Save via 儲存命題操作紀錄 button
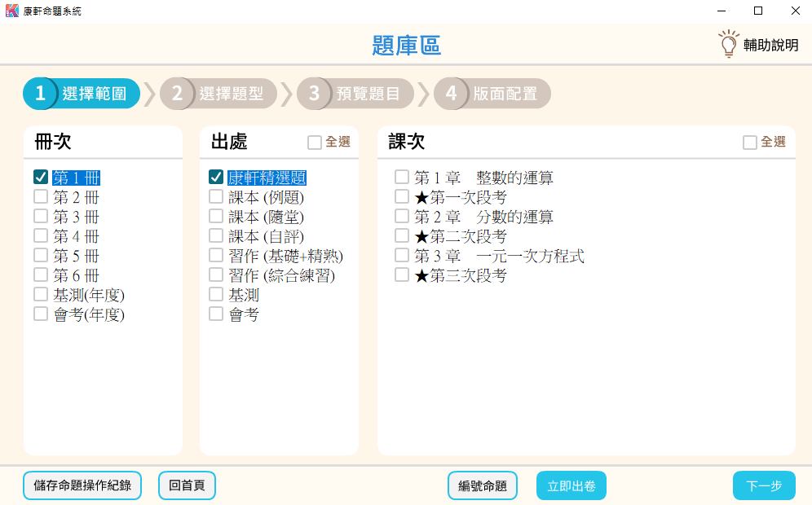This screenshot has height=505, width=812. 82,485
